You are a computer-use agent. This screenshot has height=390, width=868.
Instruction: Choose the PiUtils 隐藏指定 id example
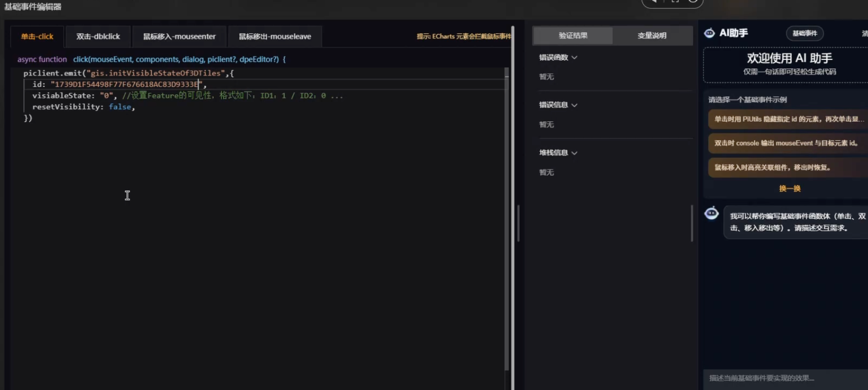coord(788,119)
